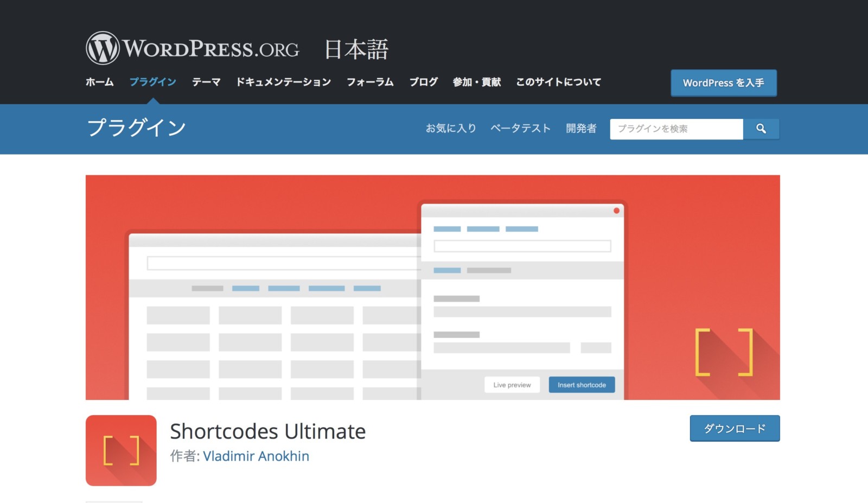Click the ダウンロード button
Image resolution: width=868 pixels, height=503 pixels.
point(735,428)
